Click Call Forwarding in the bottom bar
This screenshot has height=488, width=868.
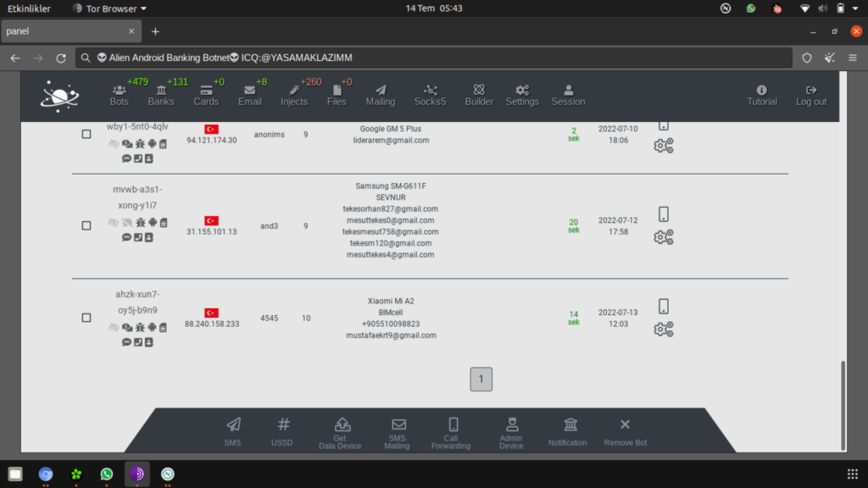(x=451, y=433)
